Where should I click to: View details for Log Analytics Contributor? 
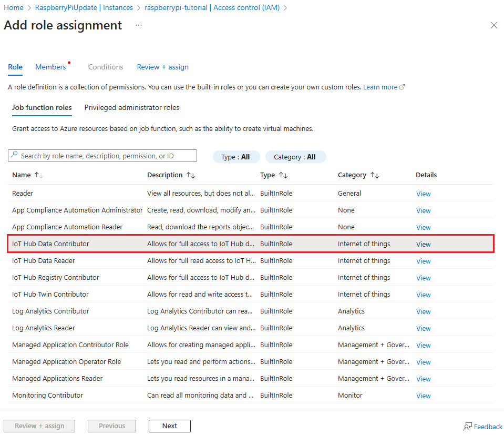(x=423, y=311)
